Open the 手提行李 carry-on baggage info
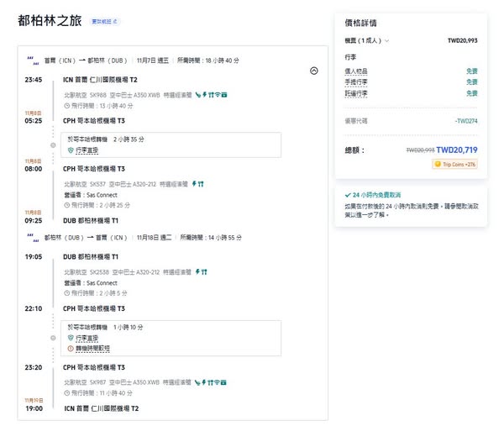Image resolution: width=504 pixels, height=426 pixels. (356, 82)
